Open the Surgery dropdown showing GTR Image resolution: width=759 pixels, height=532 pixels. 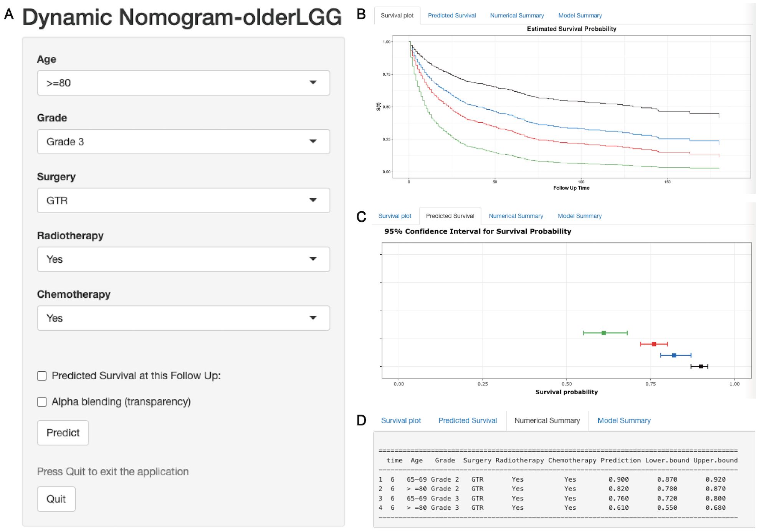point(183,200)
